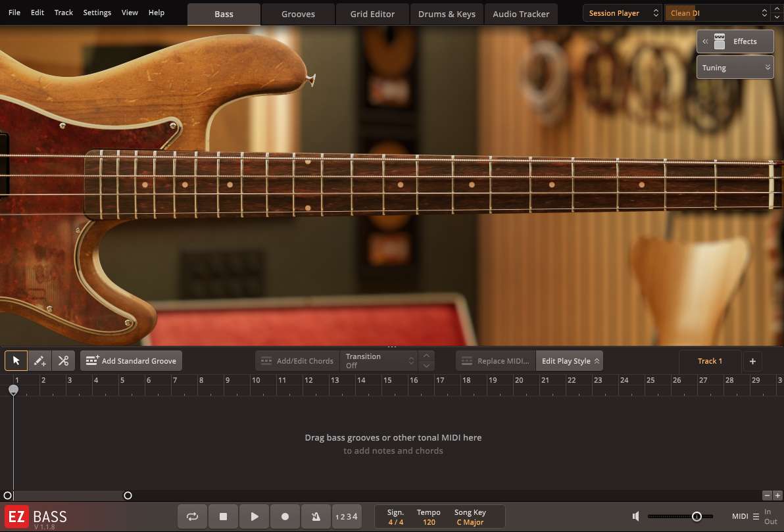This screenshot has width=784, height=532.
Task: Open the Settings menu
Action: [x=97, y=12]
